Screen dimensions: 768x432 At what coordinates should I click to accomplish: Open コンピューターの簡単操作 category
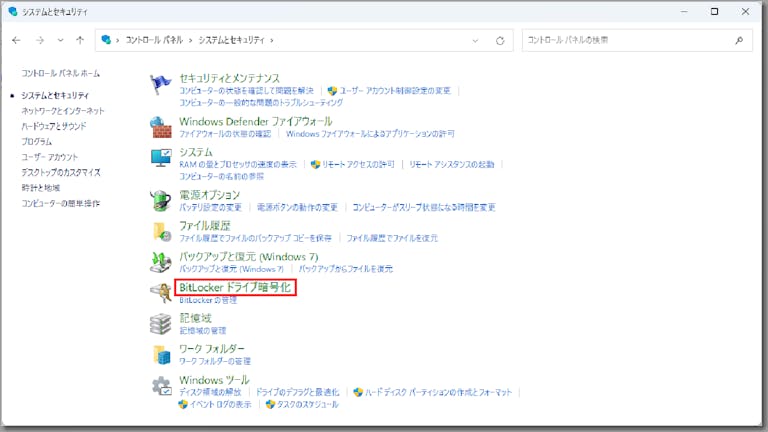[x=60, y=203]
